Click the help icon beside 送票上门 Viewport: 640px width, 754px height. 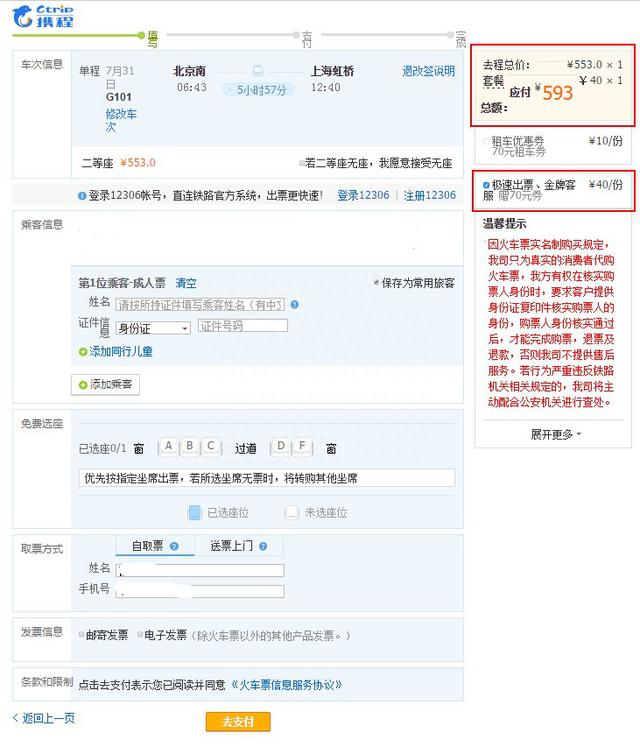[263, 546]
